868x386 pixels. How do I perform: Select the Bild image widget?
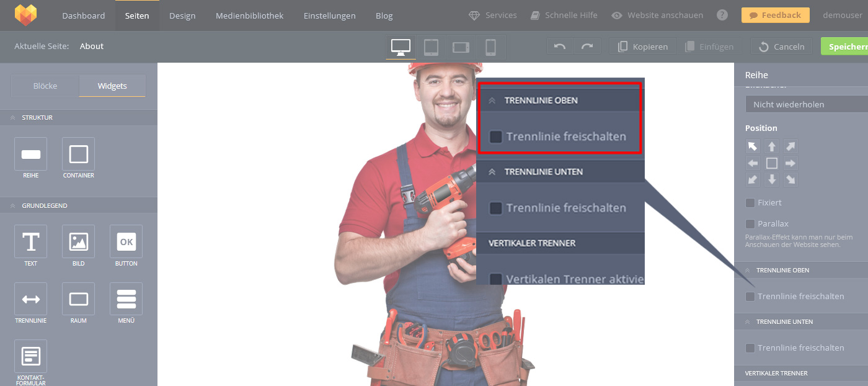tap(78, 241)
